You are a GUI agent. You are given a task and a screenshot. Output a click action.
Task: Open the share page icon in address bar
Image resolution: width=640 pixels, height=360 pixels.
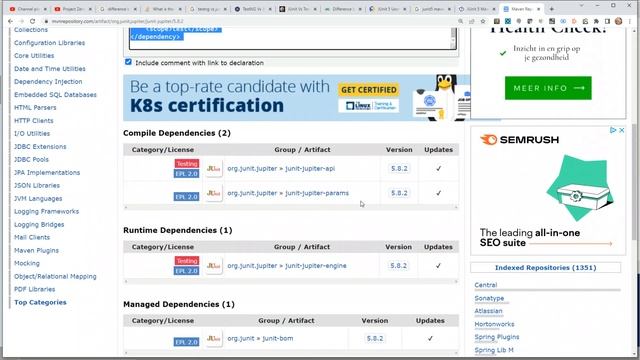[472, 21]
